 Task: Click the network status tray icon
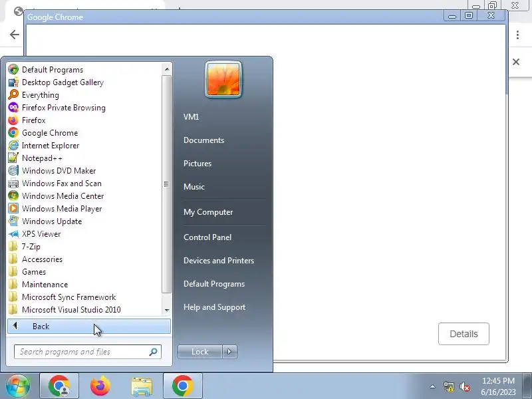[x=448, y=386]
